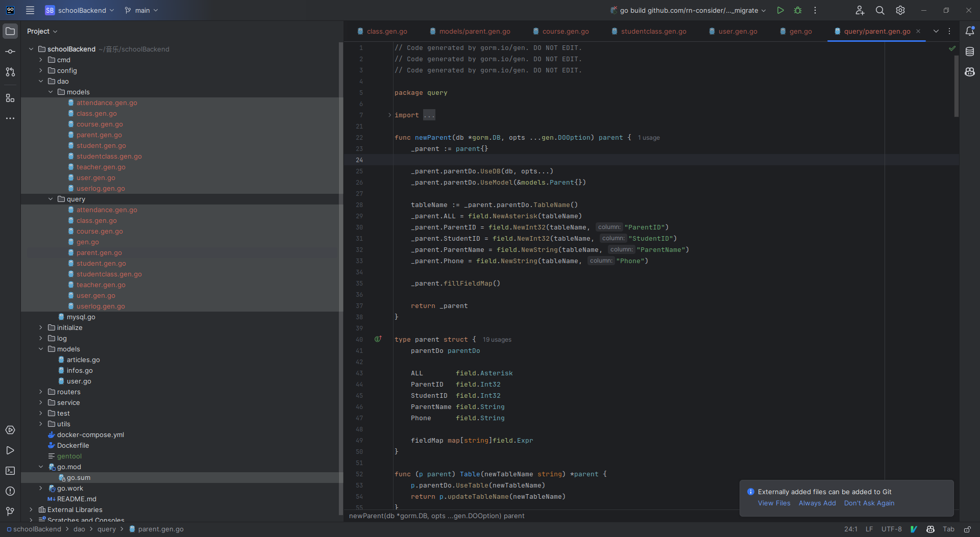Screen dimensions: 980x537
Task: Switch to user.gen.go tab
Action: coord(732,31)
